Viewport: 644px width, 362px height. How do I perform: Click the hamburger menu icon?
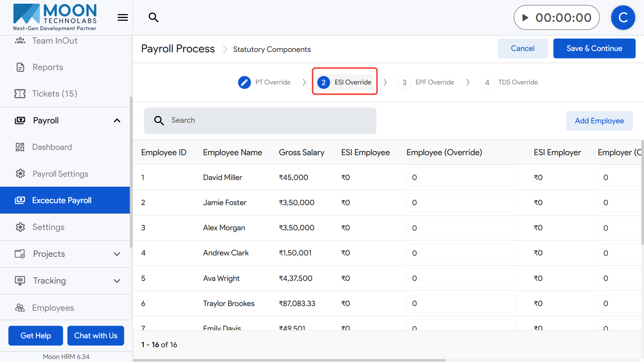[123, 17]
